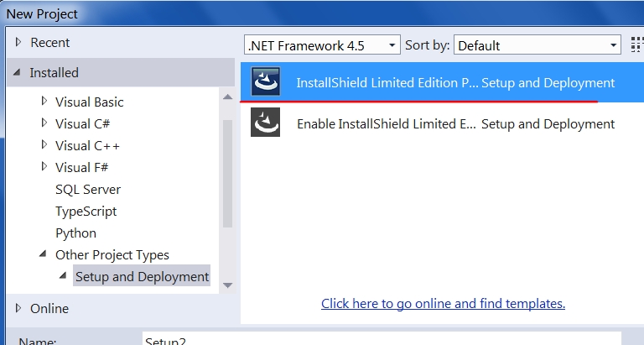Click the Name input field
The width and height of the screenshot is (644, 345).
pyautogui.click(x=382, y=340)
